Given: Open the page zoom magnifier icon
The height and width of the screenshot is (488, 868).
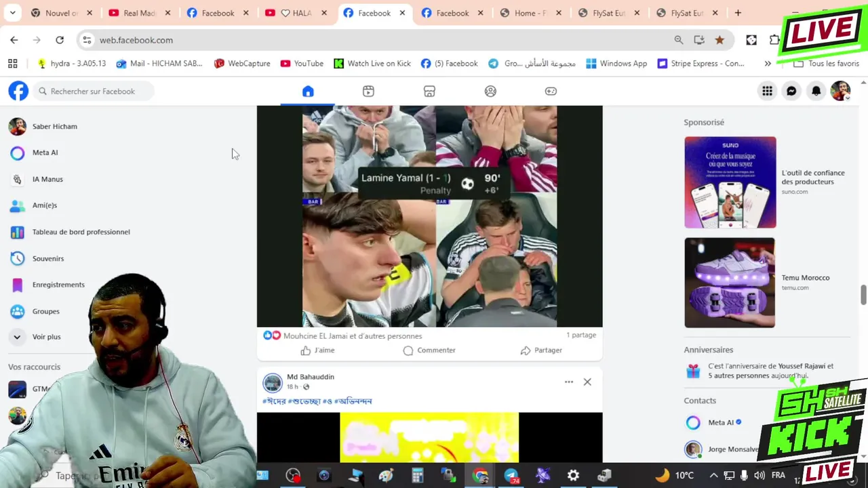Looking at the screenshot, I should pos(679,40).
